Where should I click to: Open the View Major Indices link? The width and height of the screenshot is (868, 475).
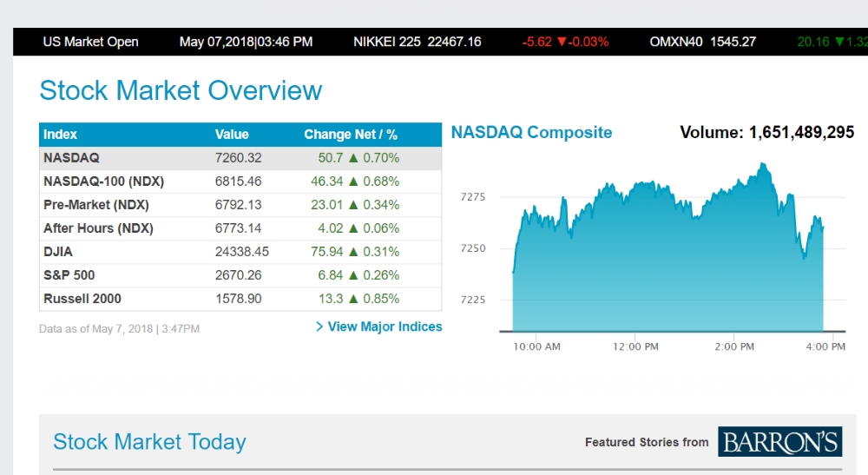385,327
